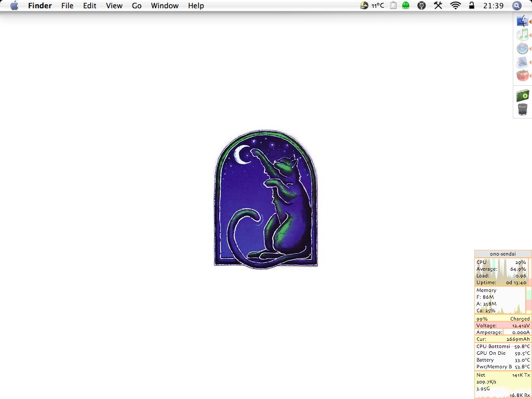Viewport: 532px width, 399px height.
Task: Open the View menu
Action: tap(114, 6)
